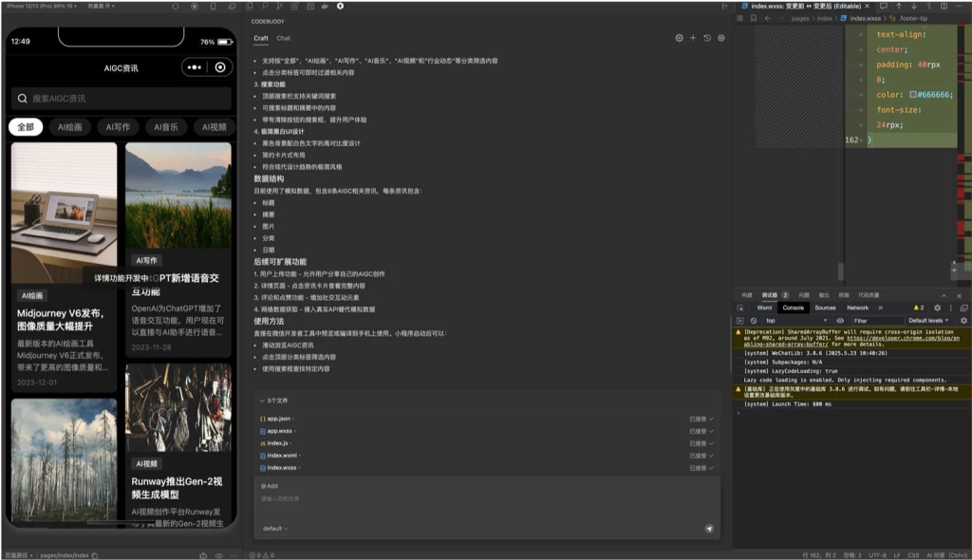The width and height of the screenshot is (972, 560).
Task: Click the detach simulator window icon
Action: coord(232,7)
